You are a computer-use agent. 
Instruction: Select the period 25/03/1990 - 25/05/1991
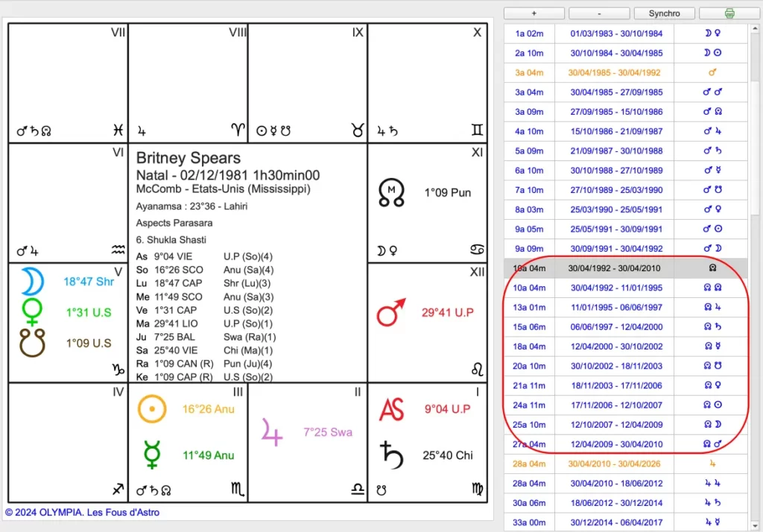click(x=626, y=209)
